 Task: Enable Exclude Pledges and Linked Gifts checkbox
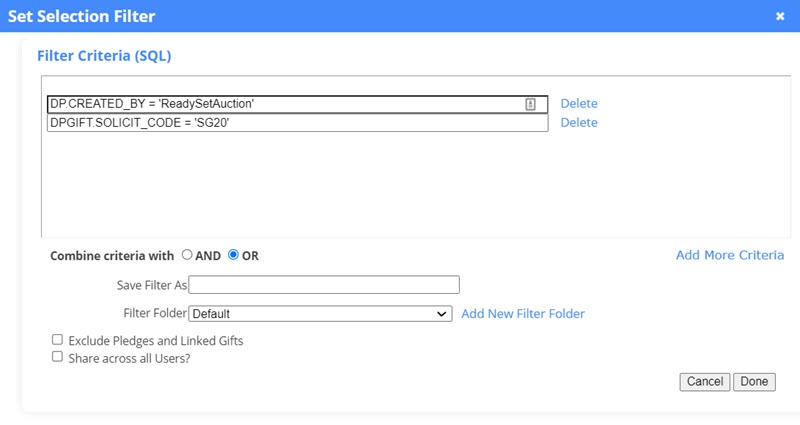tap(57, 340)
